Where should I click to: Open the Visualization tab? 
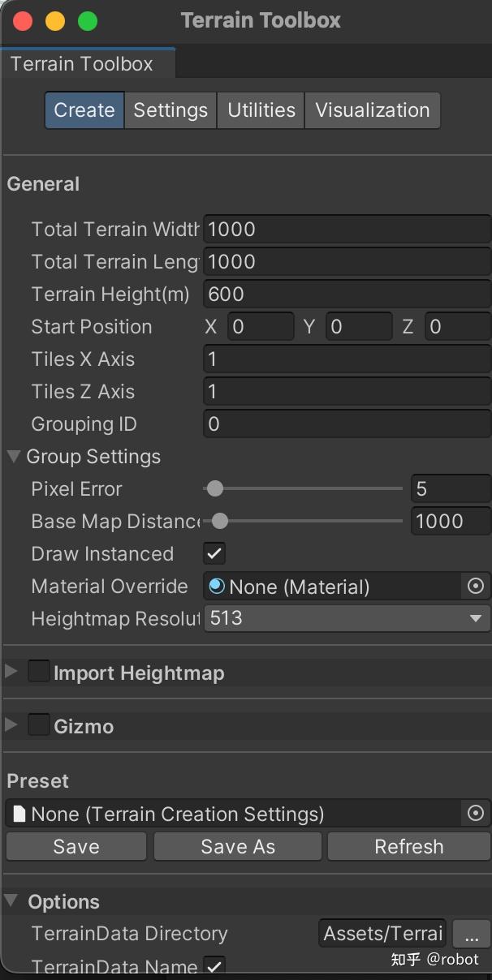372,110
